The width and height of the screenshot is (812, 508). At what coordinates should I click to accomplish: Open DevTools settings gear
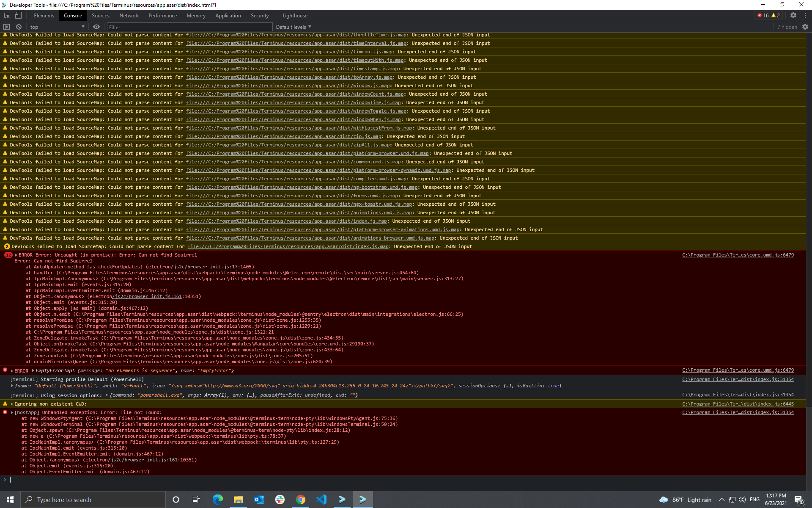point(794,15)
